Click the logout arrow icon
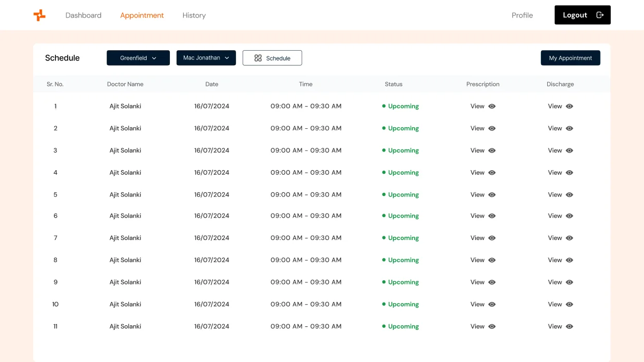644x362 pixels. coord(600,15)
